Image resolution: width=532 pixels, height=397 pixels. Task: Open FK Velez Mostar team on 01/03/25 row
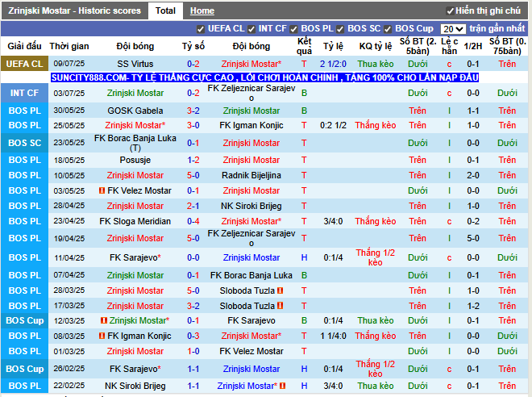251,351
